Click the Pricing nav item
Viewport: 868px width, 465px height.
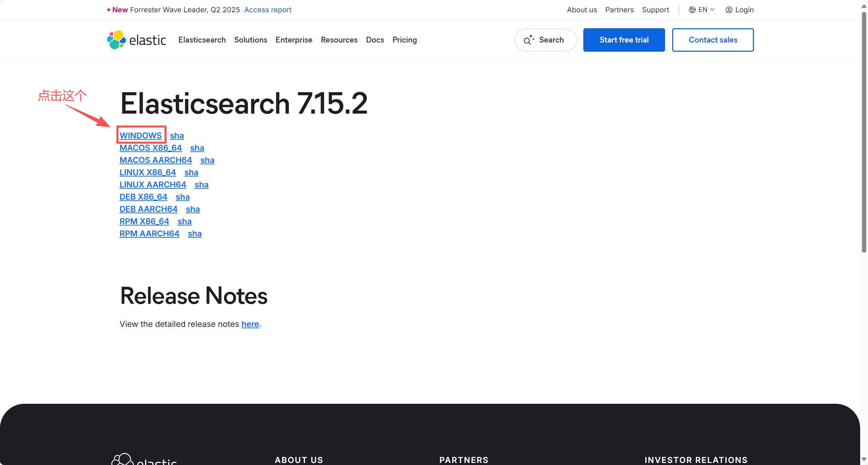point(405,40)
